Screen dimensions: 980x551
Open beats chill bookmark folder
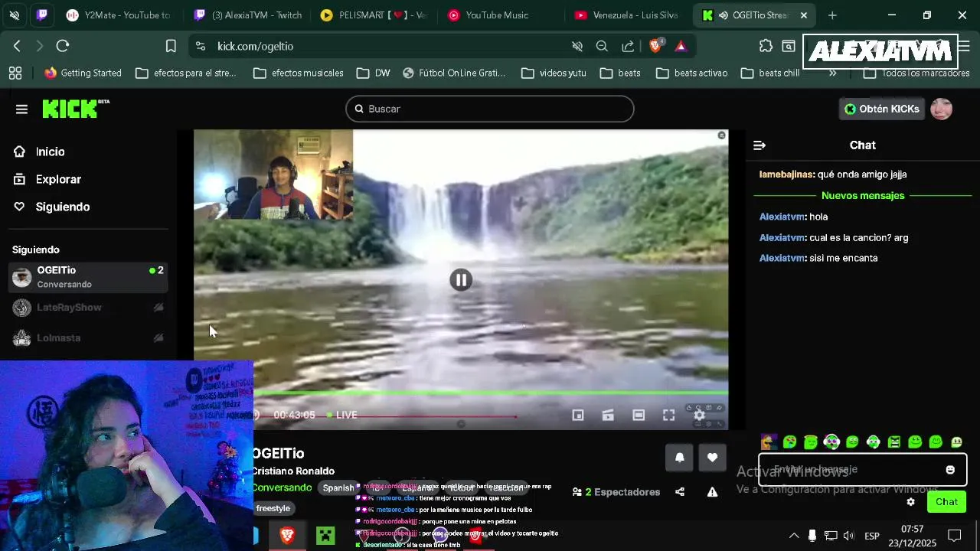point(770,73)
